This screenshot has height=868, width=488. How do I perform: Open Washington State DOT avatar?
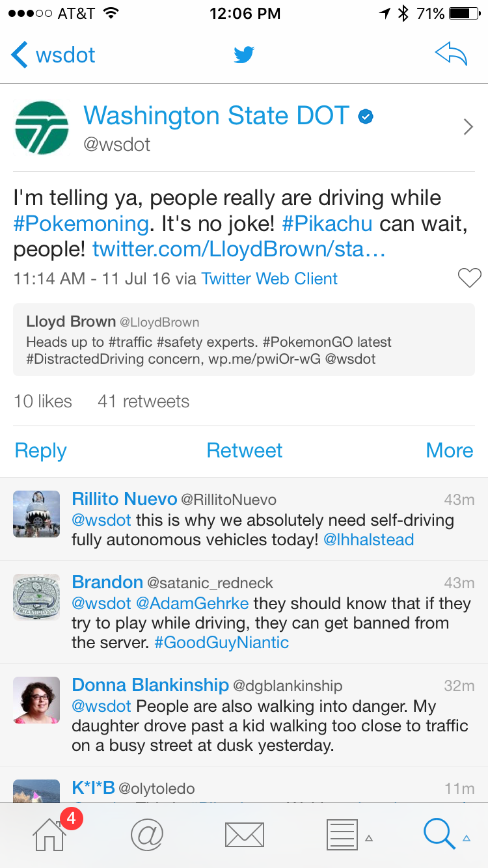click(42, 128)
